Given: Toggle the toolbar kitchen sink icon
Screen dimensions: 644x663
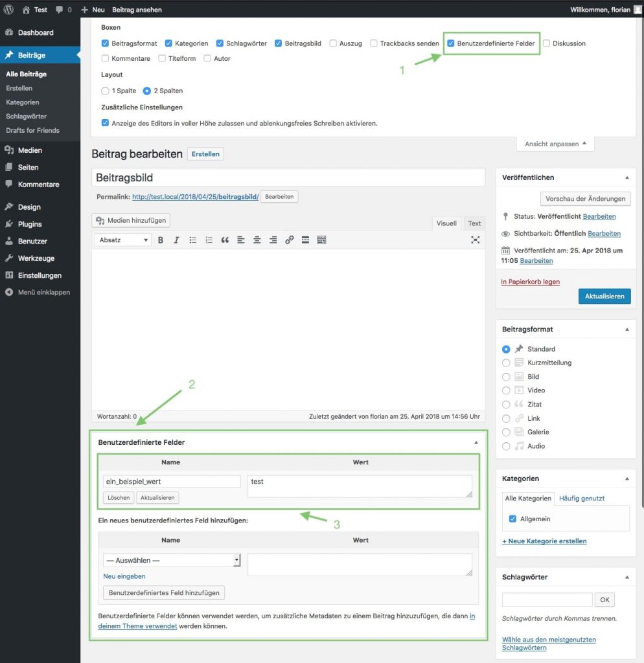Looking at the screenshot, I should pos(321,240).
